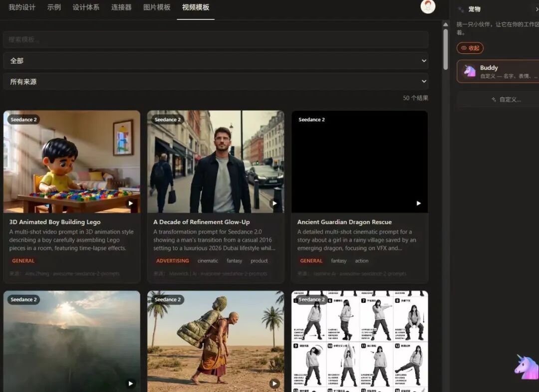Image resolution: width=539 pixels, height=392 pixels.
Task: Play the monk carrying Buddha statue video
Action: click(274, 384)
